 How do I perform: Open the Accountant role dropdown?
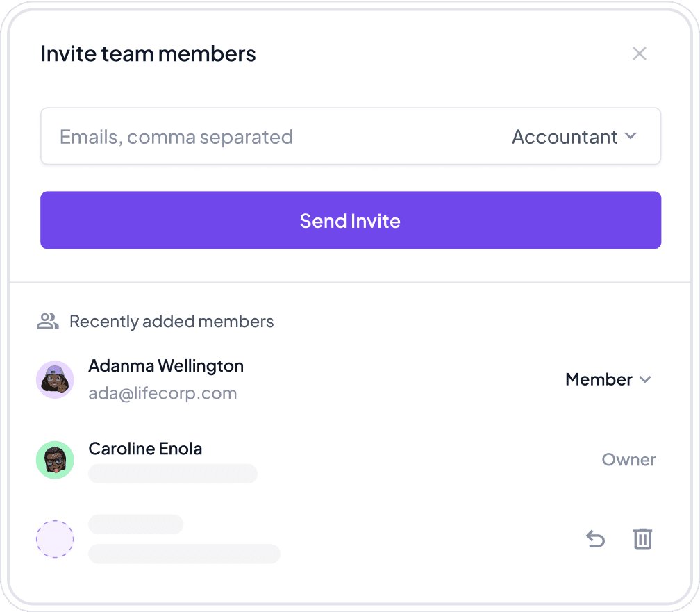(x=574, y=137)
